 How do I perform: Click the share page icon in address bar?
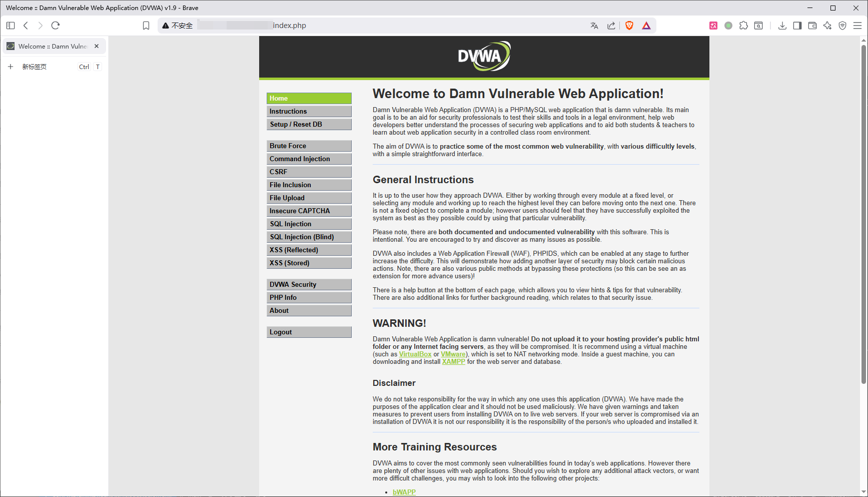[x=611, y=26]
